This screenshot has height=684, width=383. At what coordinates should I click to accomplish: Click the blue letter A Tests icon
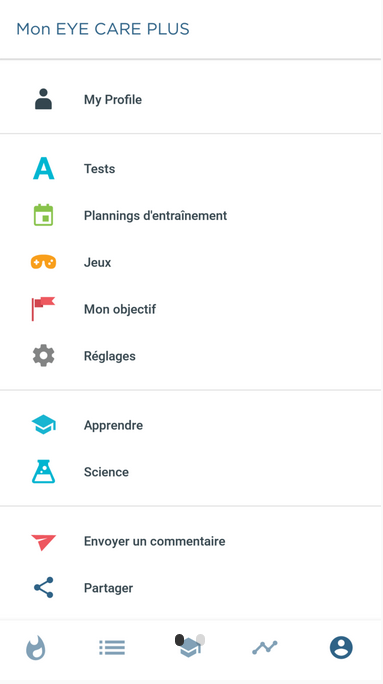(x=44, y=169)
